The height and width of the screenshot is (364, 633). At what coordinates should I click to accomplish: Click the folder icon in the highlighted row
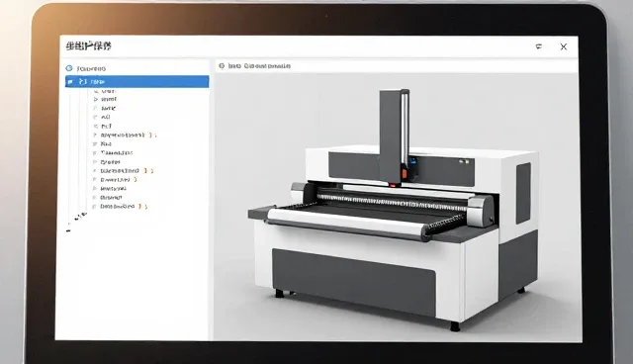70,81
